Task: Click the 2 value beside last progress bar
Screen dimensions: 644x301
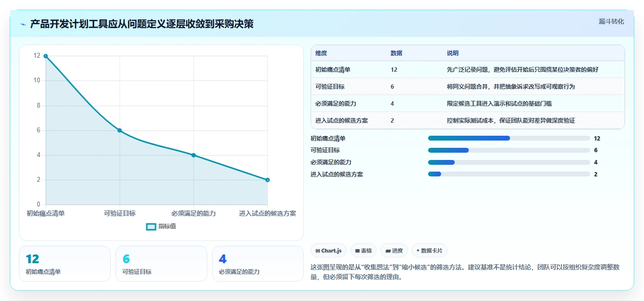Action: [595, 174]
